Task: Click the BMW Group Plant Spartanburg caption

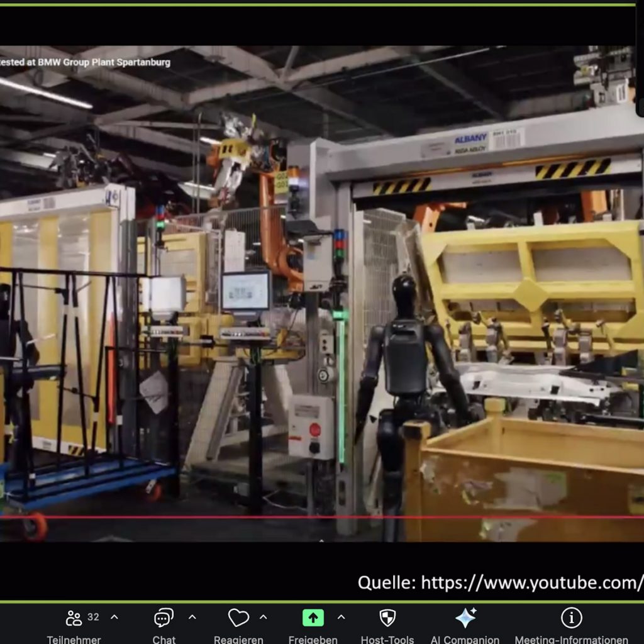Action: tap(86, 62)
